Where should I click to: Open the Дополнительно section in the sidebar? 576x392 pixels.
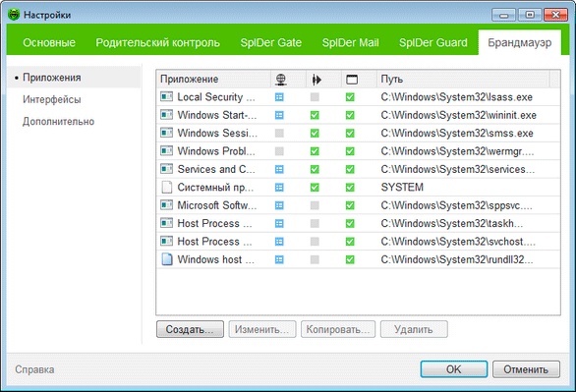58,122
